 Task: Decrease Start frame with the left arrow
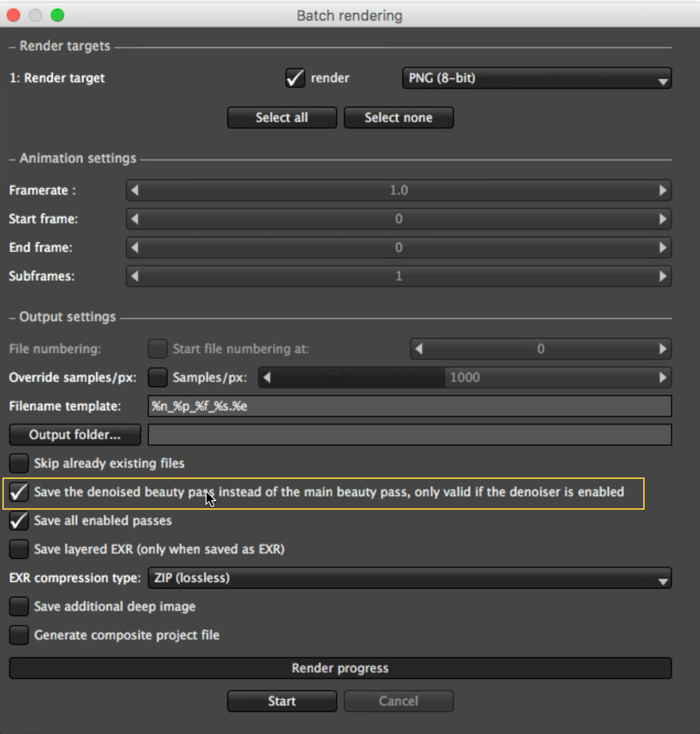135,219
